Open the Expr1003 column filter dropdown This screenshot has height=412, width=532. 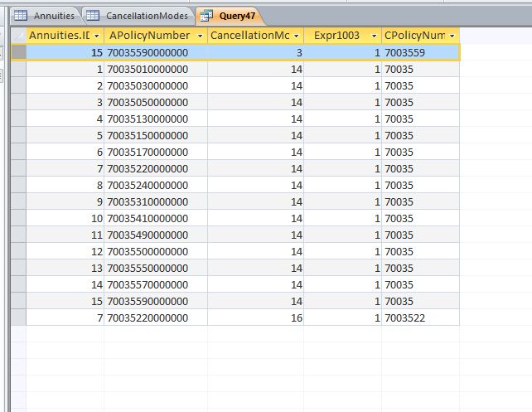pyautogui.click(x=374, y=36)
